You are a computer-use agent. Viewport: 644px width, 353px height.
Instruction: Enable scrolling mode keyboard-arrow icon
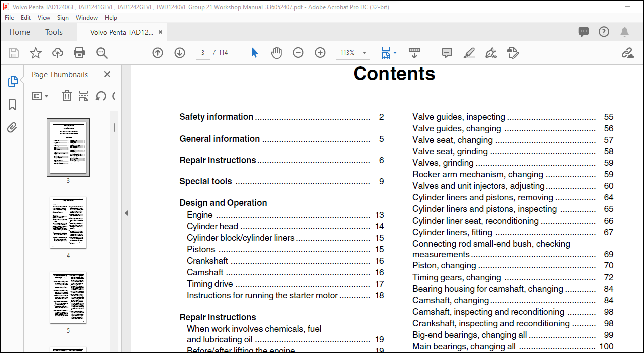pos(414,53)
